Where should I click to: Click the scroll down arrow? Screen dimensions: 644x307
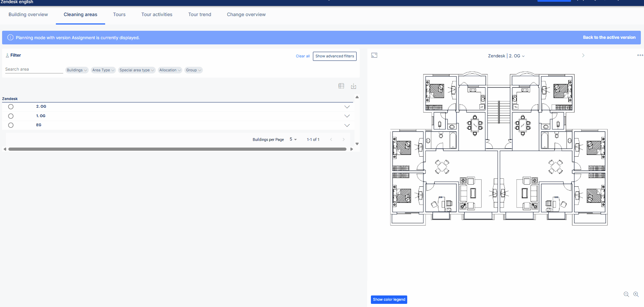(x=357, y=144)
